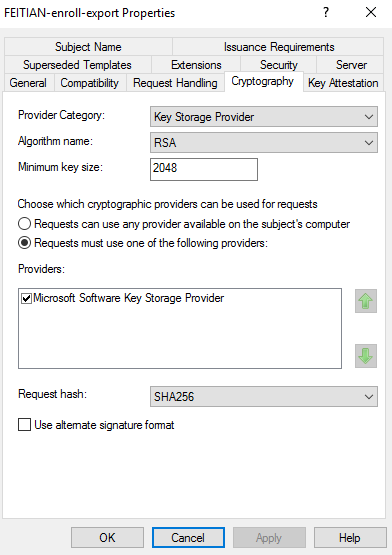Move provider up with green arrow
Screen dimensions: 392x555
click(x=366, y=301)
